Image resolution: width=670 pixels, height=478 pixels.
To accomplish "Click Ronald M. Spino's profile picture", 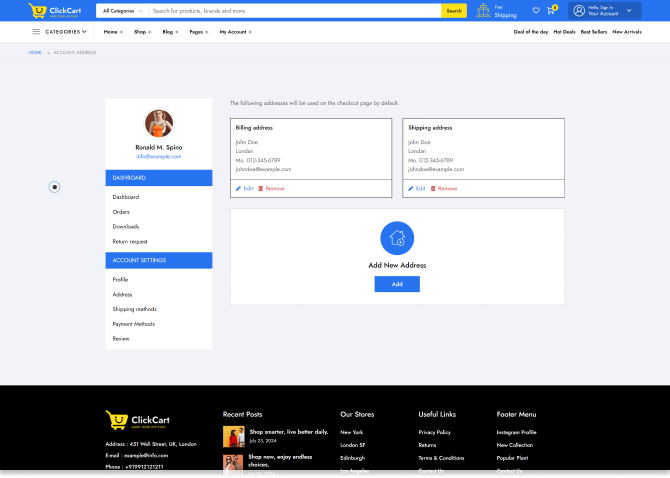I will 159,123.
